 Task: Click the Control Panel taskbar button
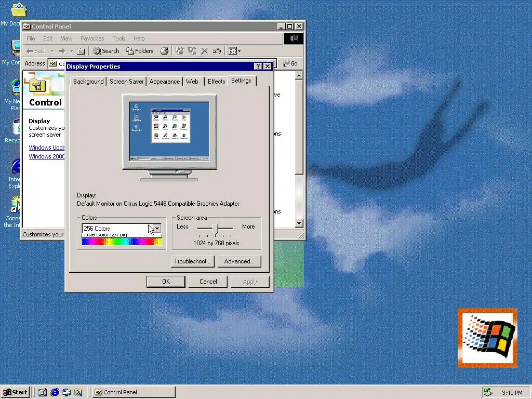click(134, 392)
